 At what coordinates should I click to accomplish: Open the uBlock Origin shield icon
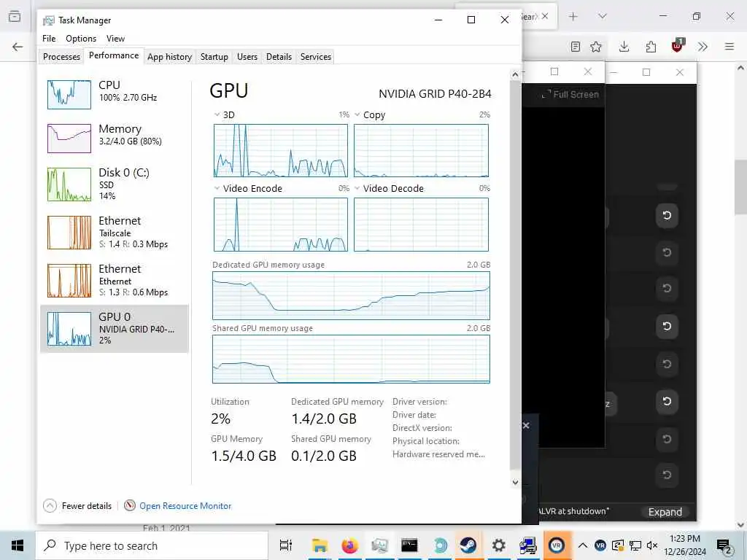point(678,46)
